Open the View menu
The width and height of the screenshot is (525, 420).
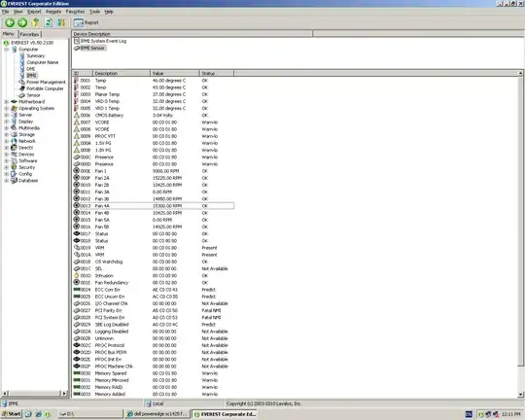18,12
